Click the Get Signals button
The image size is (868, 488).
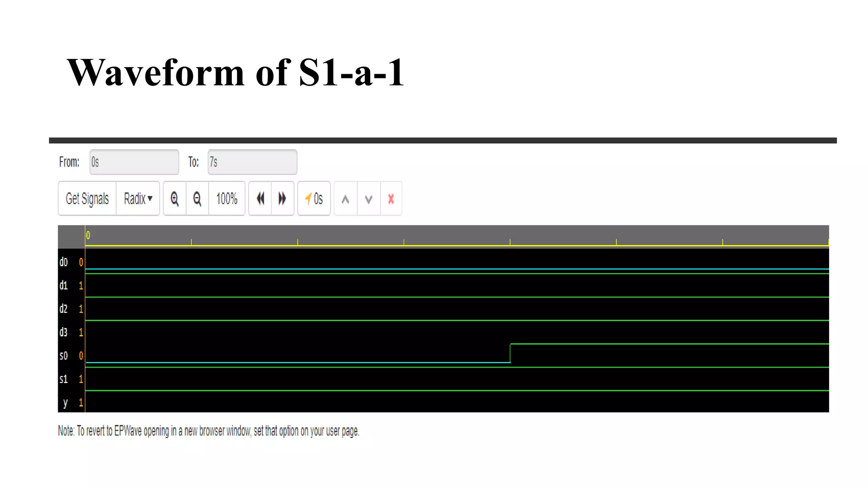(x=87, y=199)
